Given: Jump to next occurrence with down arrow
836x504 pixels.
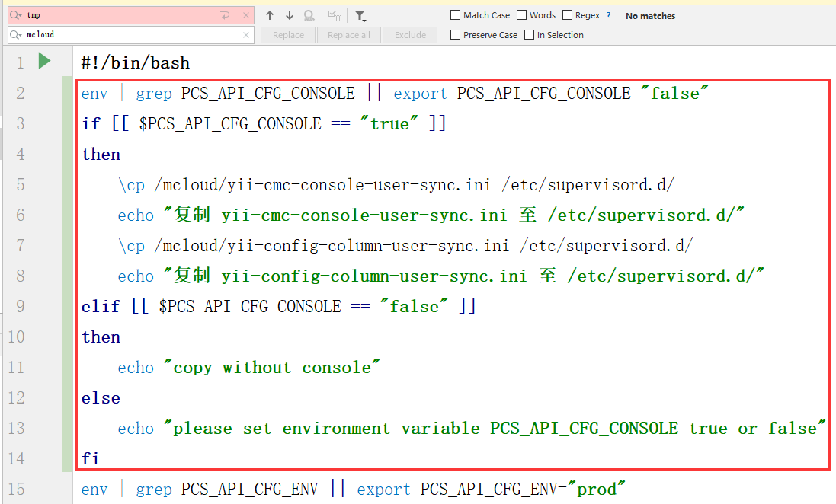Looking at the screenshot, I should point(290,15).
